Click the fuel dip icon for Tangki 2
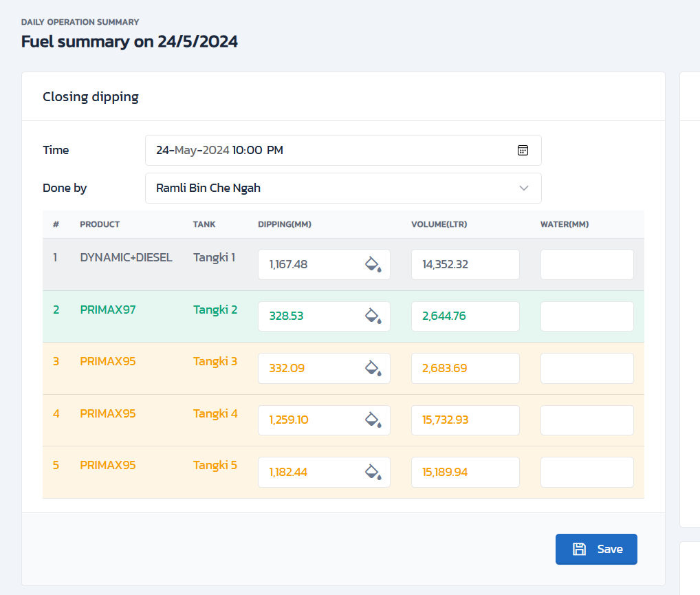Viewport: 700px width, 595px height. click(x=373, y=316)
